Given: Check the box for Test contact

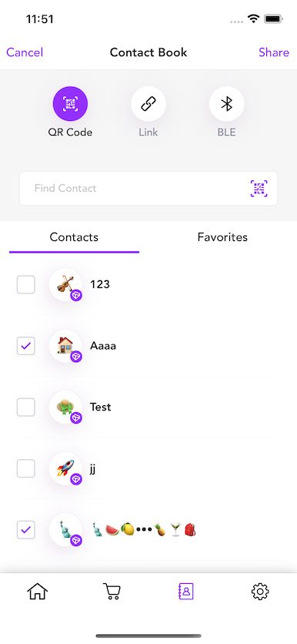Looking at the screenshot, I should (x=26, y=407).
